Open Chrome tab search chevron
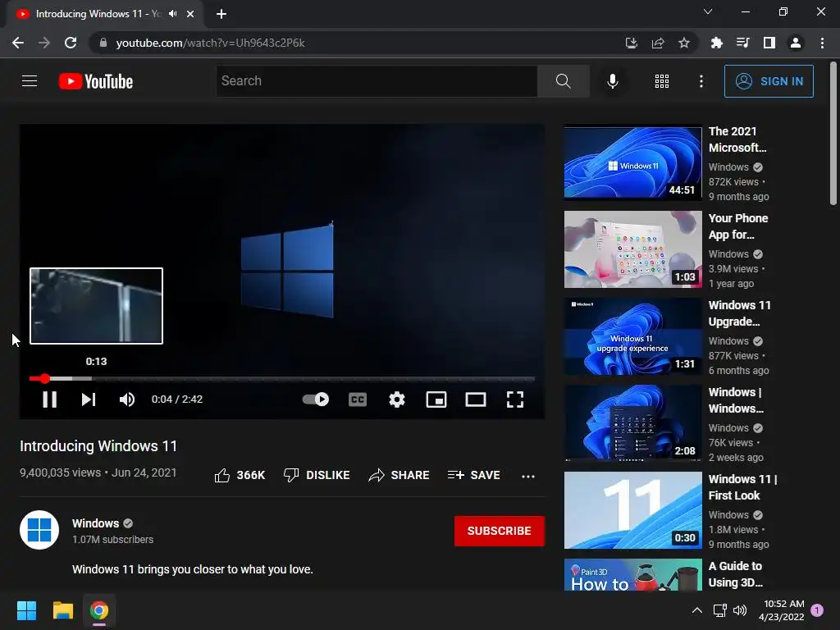Image resolution: width=840 pixels, height=630 pixels. click(708, 11)
